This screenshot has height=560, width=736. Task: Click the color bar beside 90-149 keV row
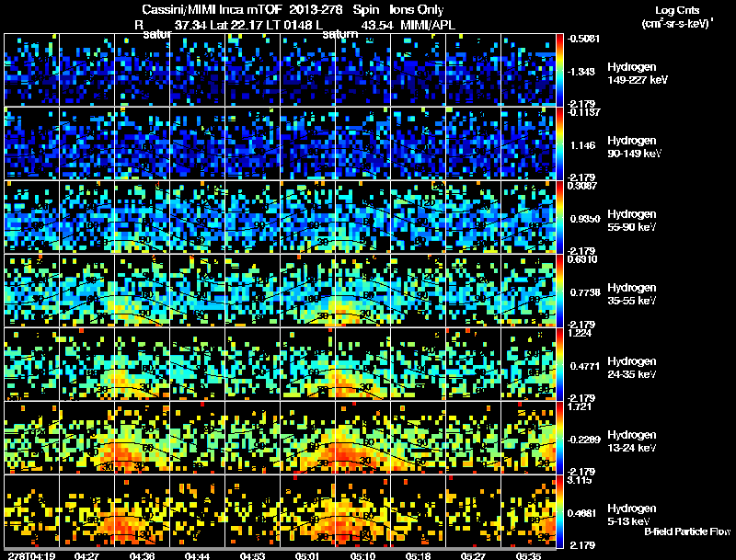(559, 143)
